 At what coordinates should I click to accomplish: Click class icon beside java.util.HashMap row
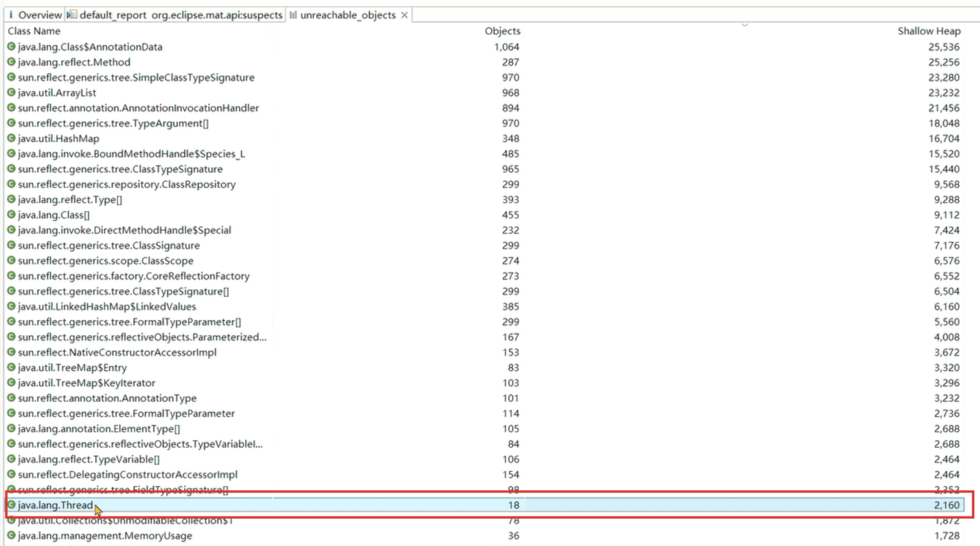[x=11, y=138]
